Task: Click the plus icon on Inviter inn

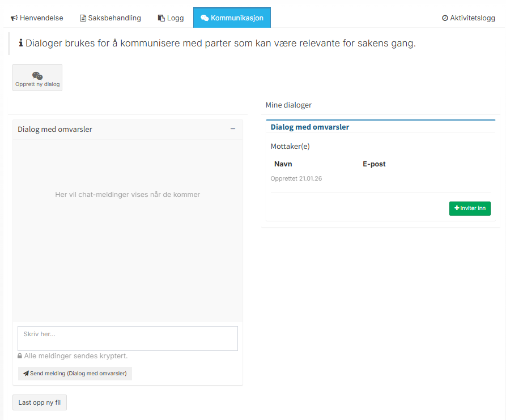Action: coord(457,208)
